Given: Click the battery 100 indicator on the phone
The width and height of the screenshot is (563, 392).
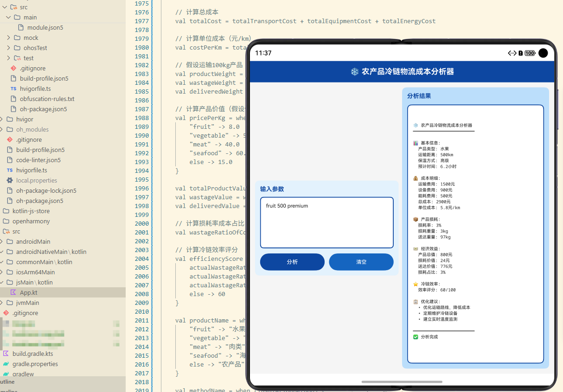Looking at the screenshot, I should click(529, 53).
